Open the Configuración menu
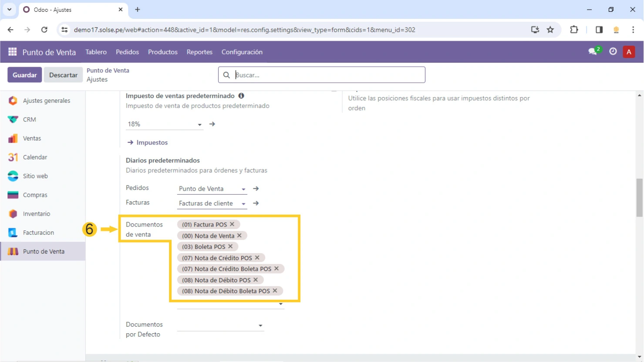The width and height of the screenshot is (644, 362). (242, 52)
